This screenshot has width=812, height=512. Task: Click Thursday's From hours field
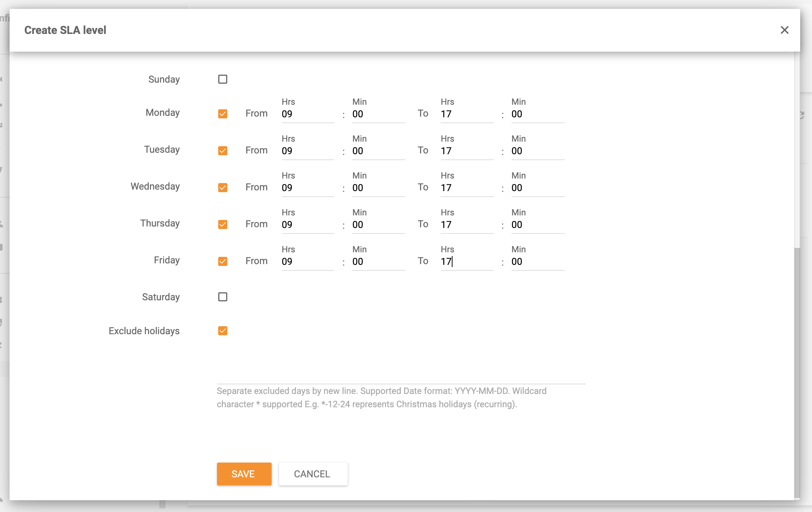pos(307,224)
